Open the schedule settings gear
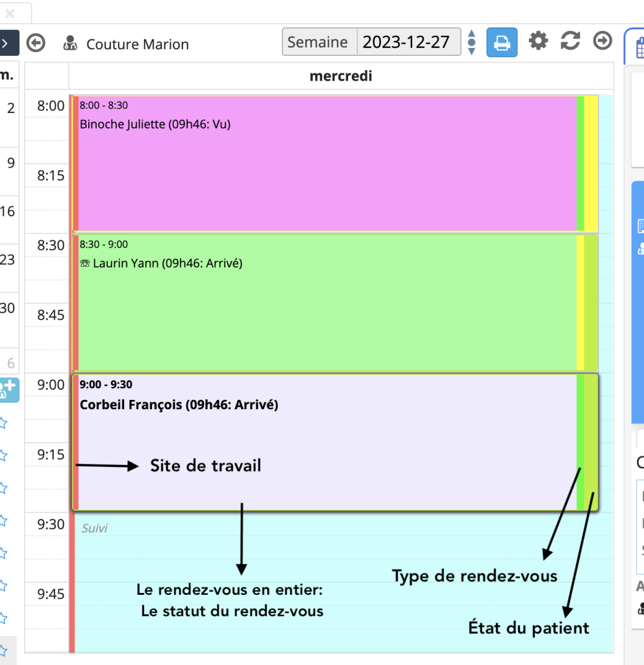Image resolution: width=644 pixels, height=665 pixels. (x=538, y=41)
